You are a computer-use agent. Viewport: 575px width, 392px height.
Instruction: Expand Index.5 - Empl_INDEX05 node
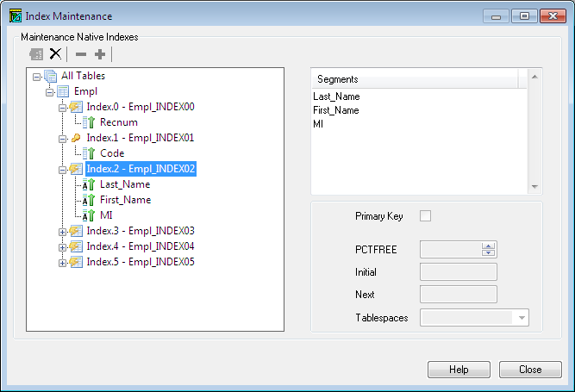click(x=62, y=263)
